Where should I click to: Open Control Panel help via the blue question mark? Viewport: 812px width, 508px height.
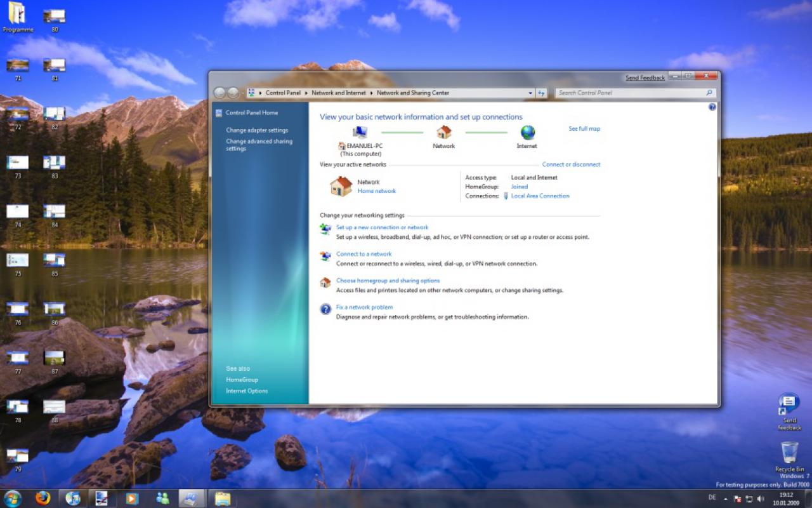coord(712,107)
